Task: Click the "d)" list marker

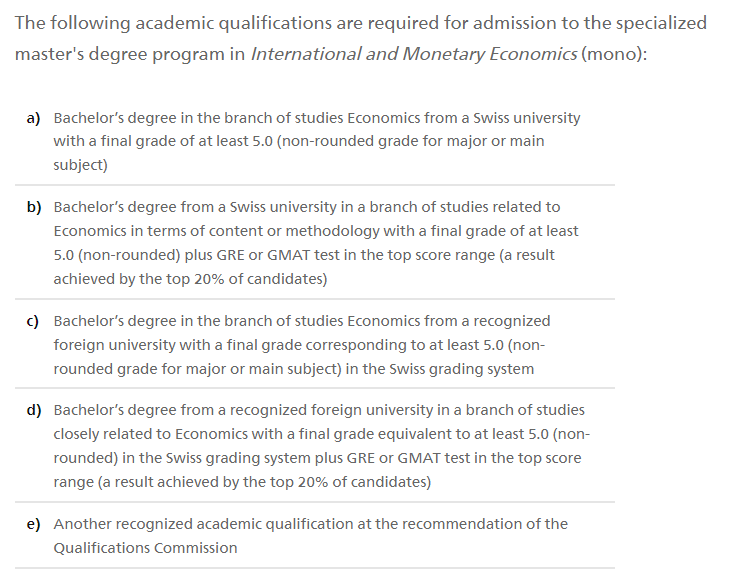Action: coord(33,410)
